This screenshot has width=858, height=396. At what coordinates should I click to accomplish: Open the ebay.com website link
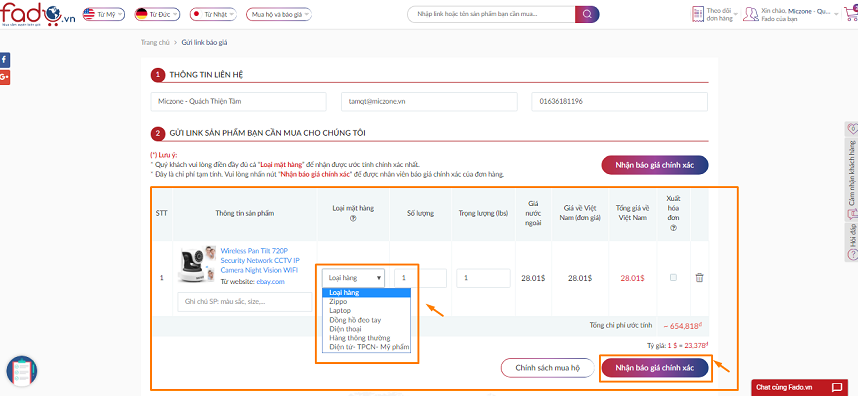(271, 282)
